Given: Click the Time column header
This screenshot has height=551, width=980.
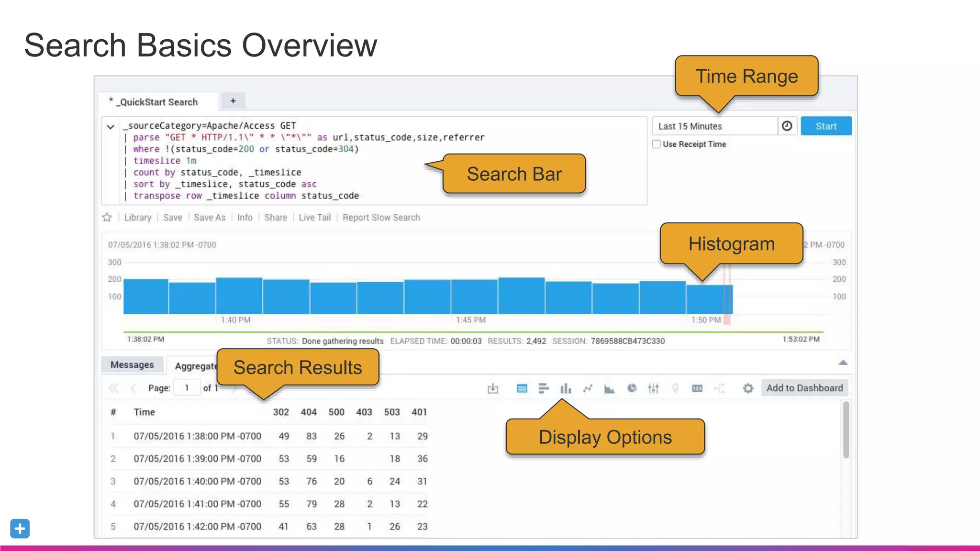Looking at the screenshot, I should (x=144, y=412).
